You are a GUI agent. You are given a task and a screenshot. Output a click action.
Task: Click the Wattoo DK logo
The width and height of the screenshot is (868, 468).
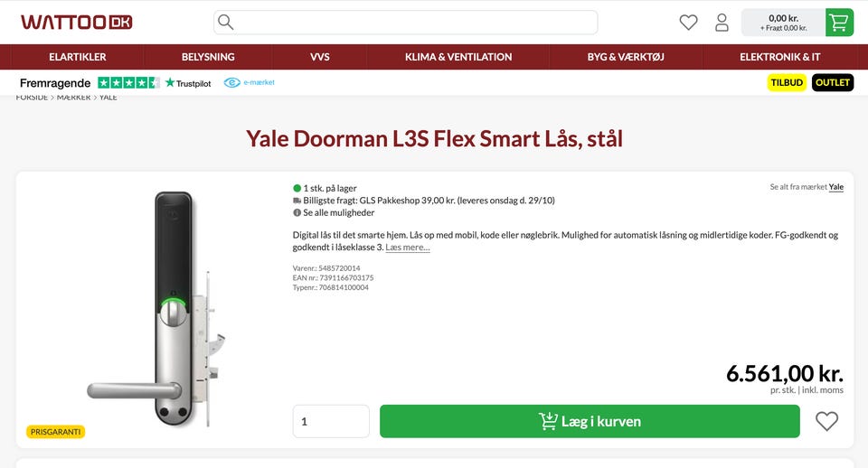tap(76, 22)
